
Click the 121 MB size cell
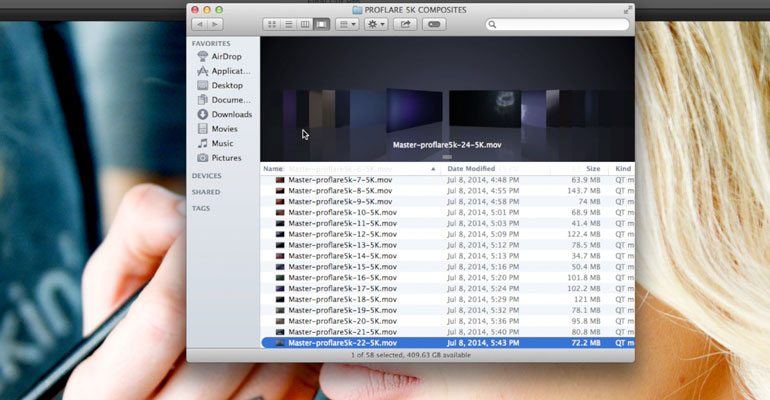coord(587,299)
